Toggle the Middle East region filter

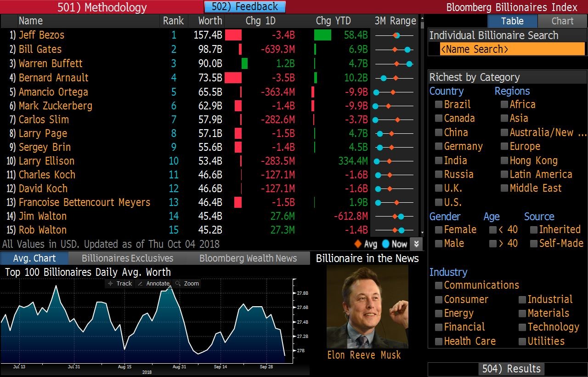(504, 188)
